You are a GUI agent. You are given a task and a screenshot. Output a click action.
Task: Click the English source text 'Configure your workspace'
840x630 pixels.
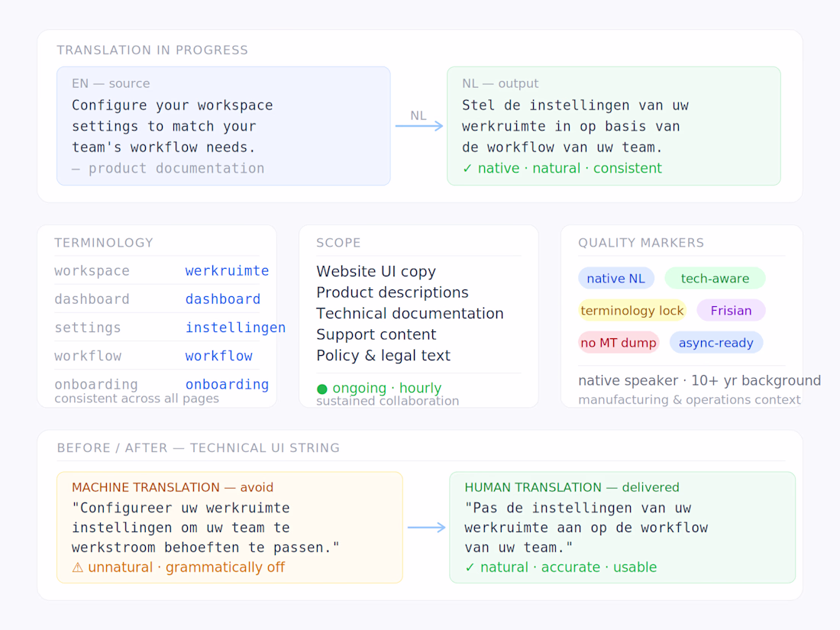pyautogui.click(x=173, y=105)
